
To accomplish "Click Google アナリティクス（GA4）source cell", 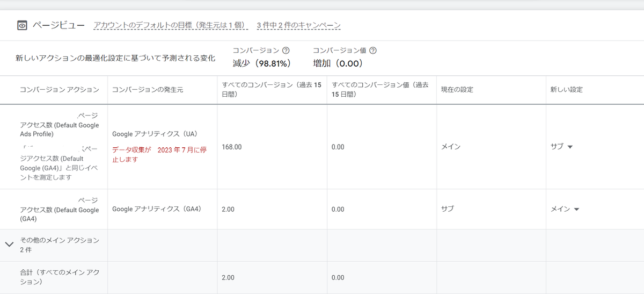I will click(157, 209).
